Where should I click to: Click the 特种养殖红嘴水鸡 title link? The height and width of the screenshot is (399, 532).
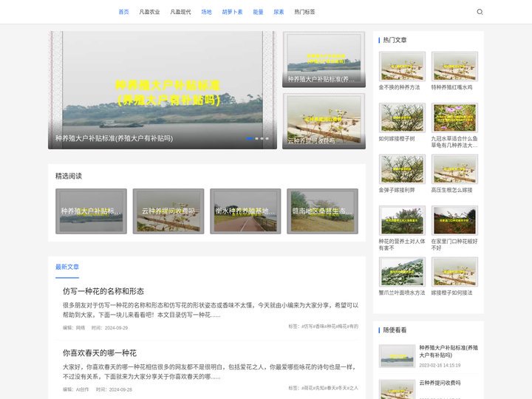451,87
